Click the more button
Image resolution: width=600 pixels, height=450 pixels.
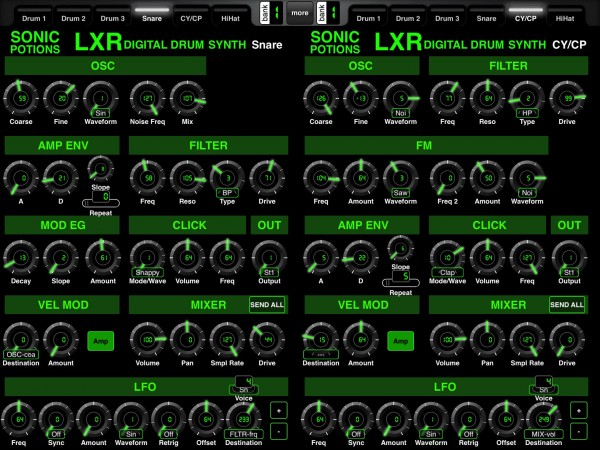coord(300,13)
